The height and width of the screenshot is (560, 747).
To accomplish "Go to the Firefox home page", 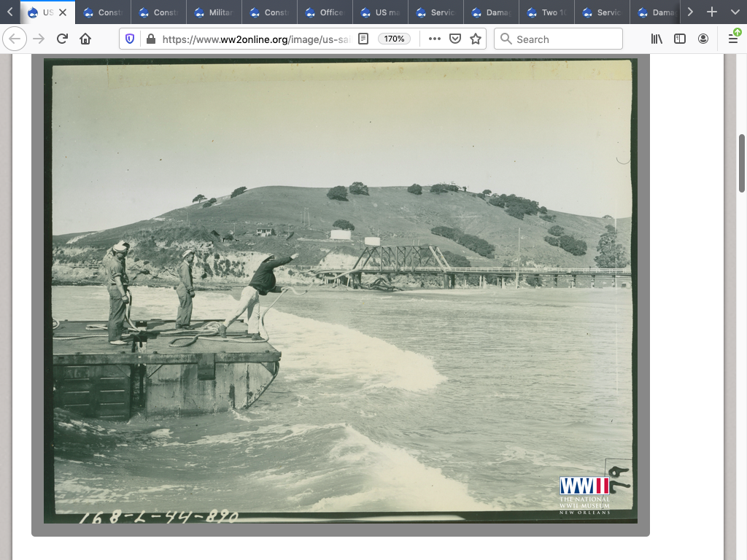I will coord(85,39).
